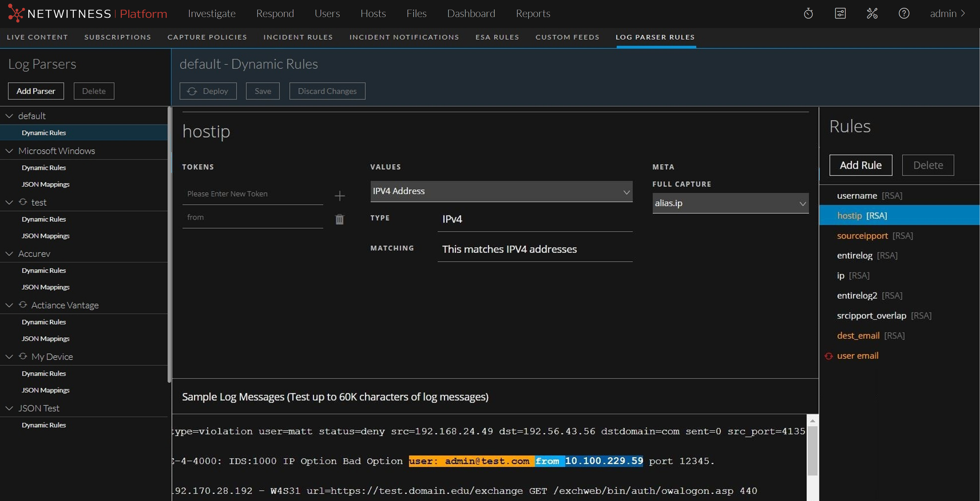
Task: Click the sync icon next to My Device
Action: point(23,356)
